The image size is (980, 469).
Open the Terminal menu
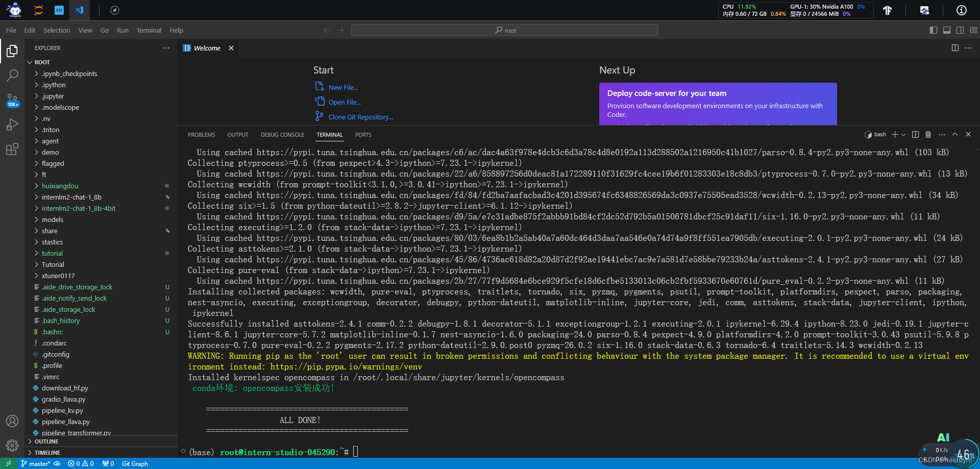[x=149, y=30]
